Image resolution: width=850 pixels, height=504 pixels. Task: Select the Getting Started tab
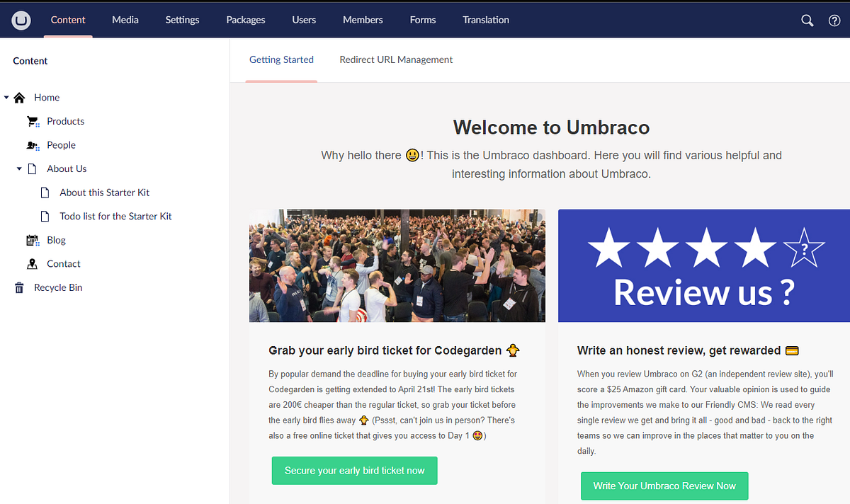coord(281,60)
